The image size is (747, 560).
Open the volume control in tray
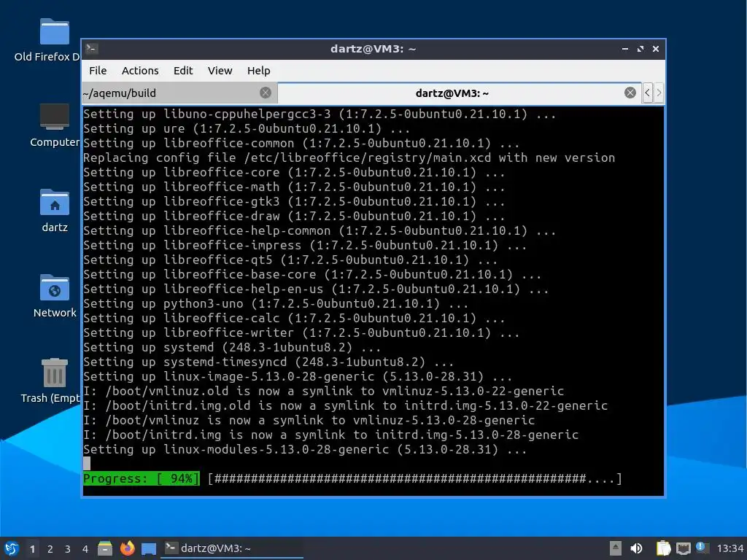pos(636,548)
